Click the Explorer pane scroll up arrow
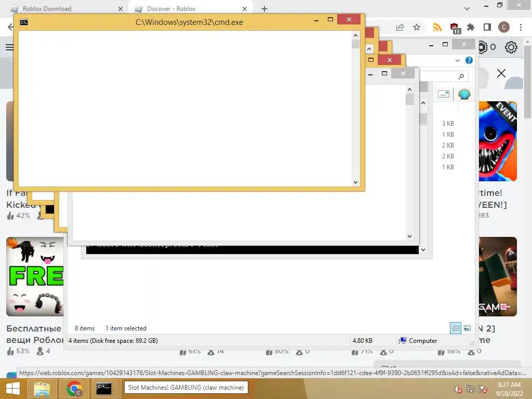 pos(423,103)
